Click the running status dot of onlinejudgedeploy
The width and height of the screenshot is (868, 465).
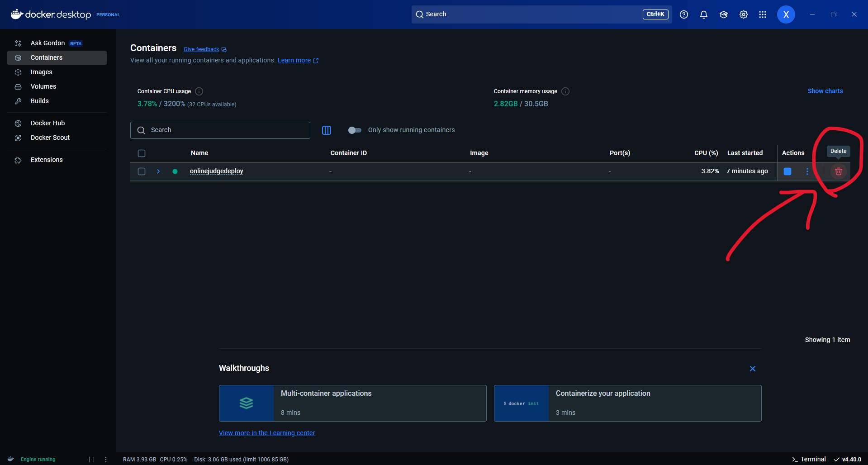[175, 171]
